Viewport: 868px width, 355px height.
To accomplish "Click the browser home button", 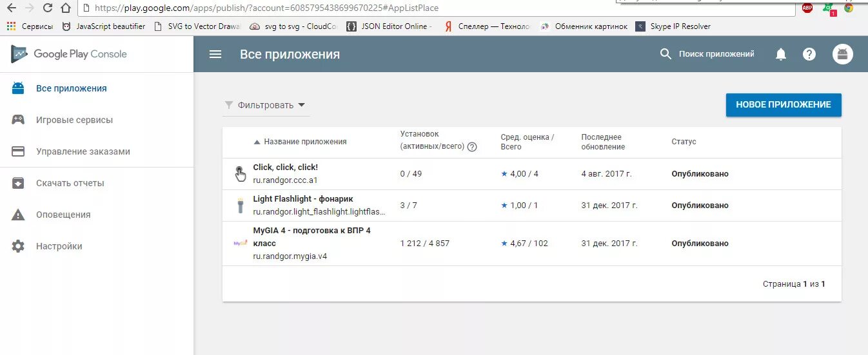I will tap(65, 8).
